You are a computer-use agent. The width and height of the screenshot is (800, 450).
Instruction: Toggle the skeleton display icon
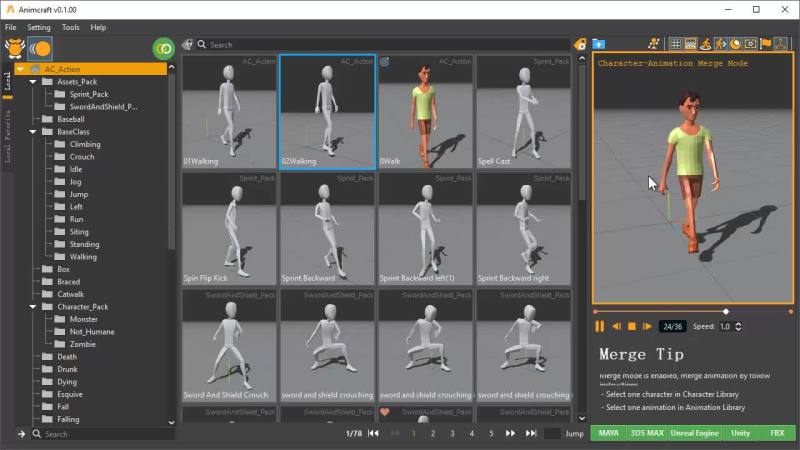click(781, 44)
